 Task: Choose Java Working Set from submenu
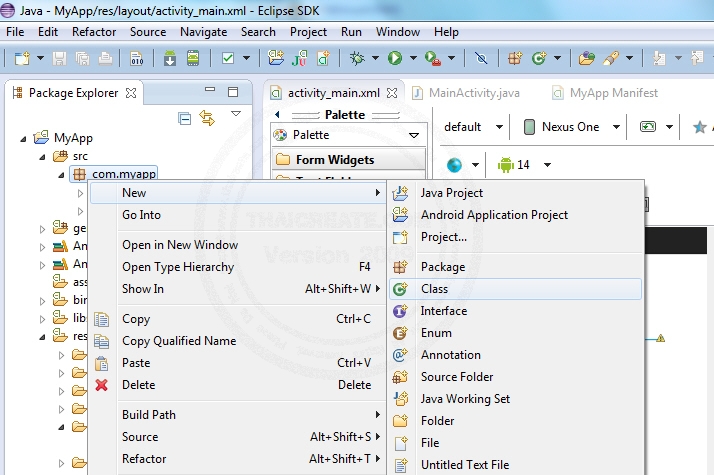tap(515, 399)
